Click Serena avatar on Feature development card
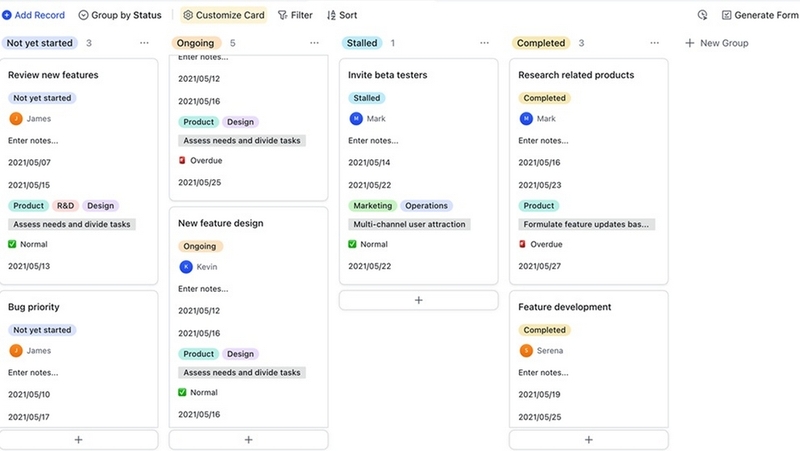 526,350
